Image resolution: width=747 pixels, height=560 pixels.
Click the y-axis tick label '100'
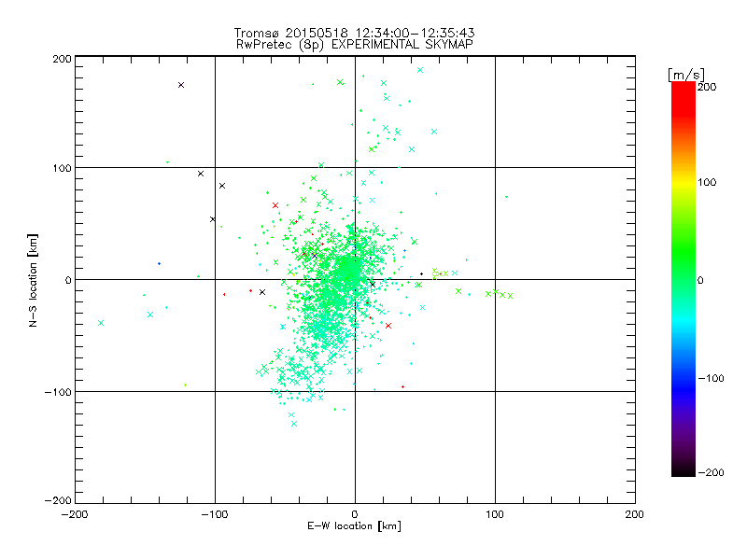pyautogui.click(x=62, y=169)
